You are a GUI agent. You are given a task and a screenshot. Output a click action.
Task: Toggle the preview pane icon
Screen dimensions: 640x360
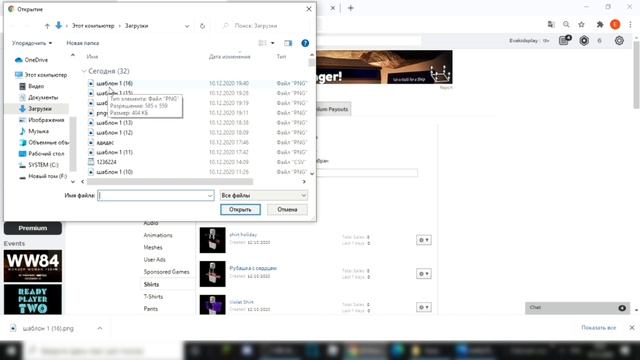coord(288,43)
